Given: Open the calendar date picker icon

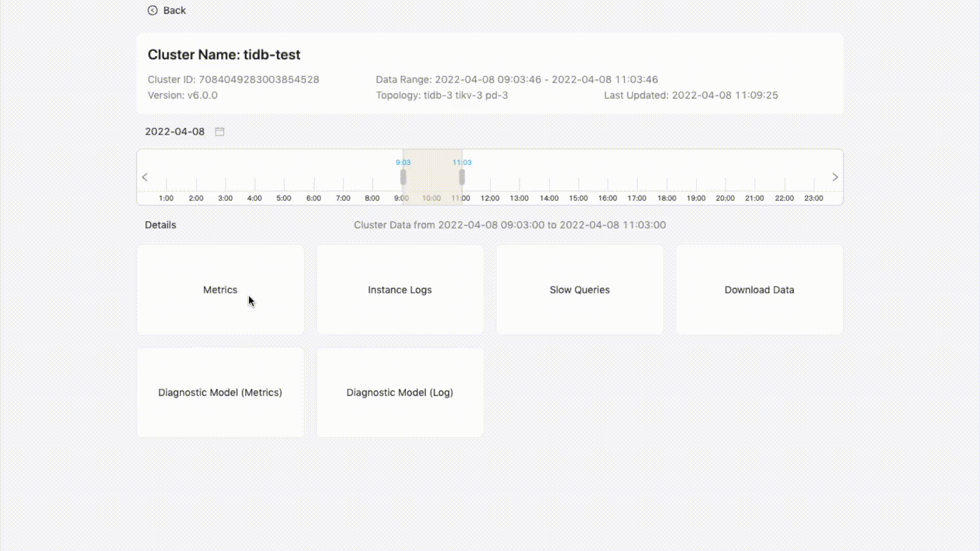Looking at the screenshot, I should coord(219,132).
